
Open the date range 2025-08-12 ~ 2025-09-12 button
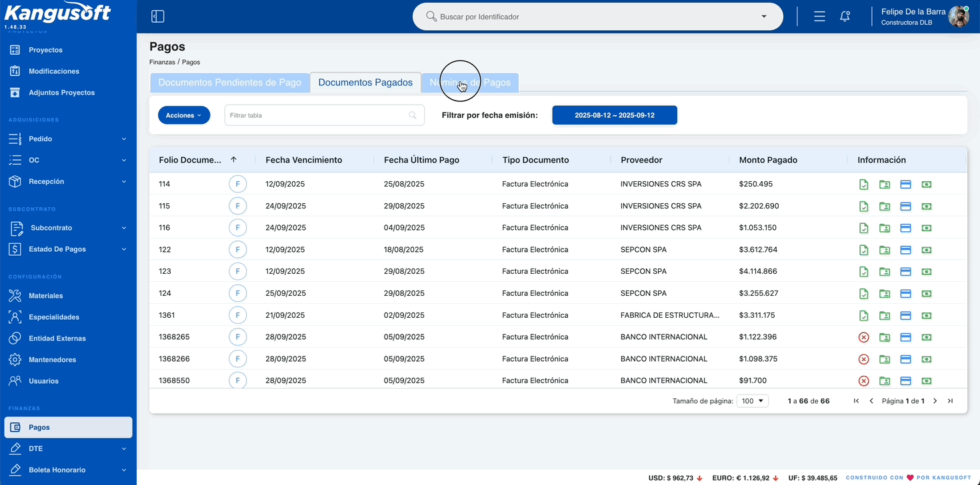[x=615, y=115]
